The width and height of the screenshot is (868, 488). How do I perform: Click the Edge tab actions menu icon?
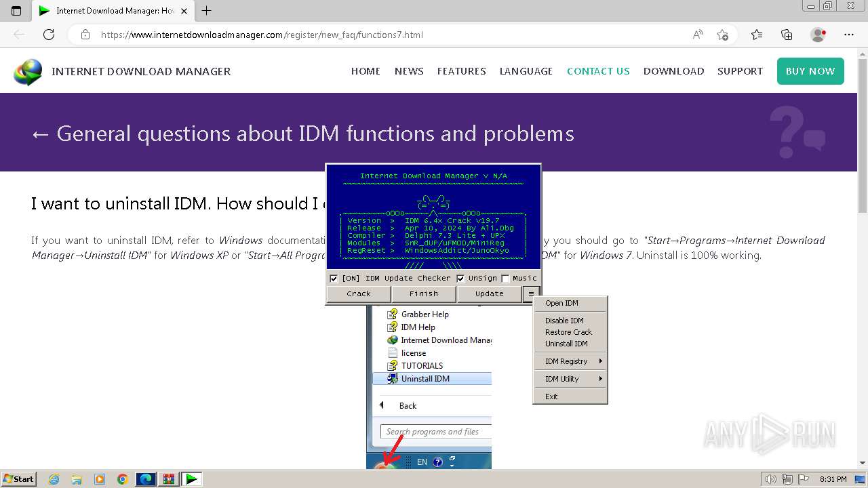pos(16,11)
